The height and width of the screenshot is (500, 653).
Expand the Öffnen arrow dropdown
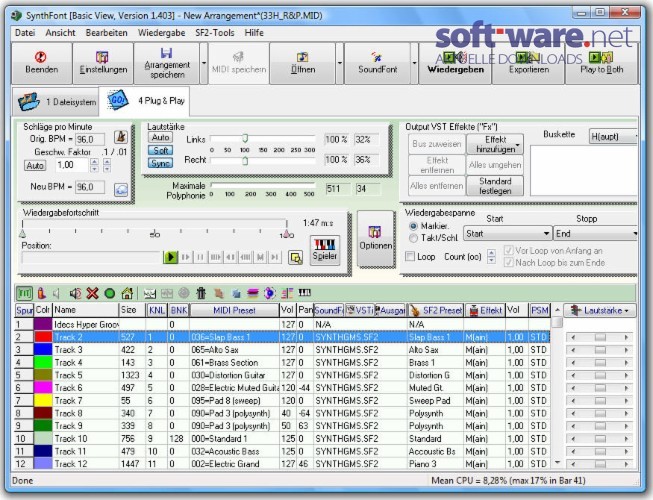pos(339,63)
